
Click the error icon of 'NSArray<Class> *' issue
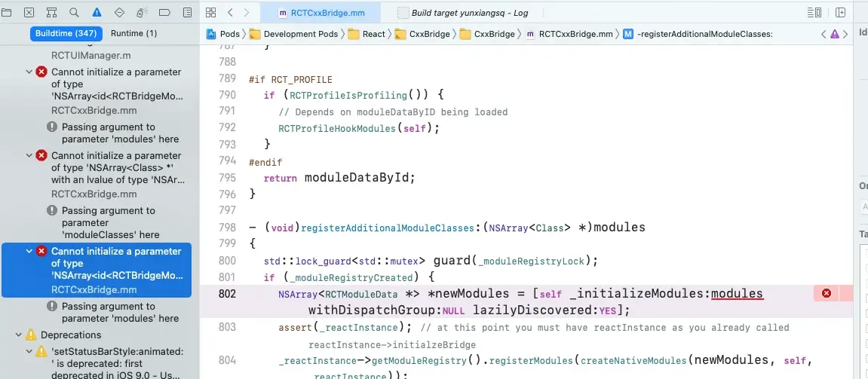click(41, 155)
